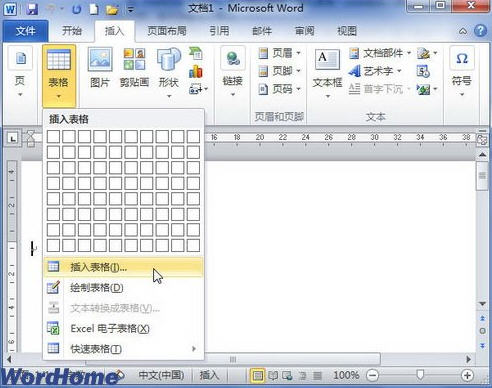Open the 文档部件 (Quick Parts) dropdown
This screenshot has height=388, width=492.
[380, 53]
